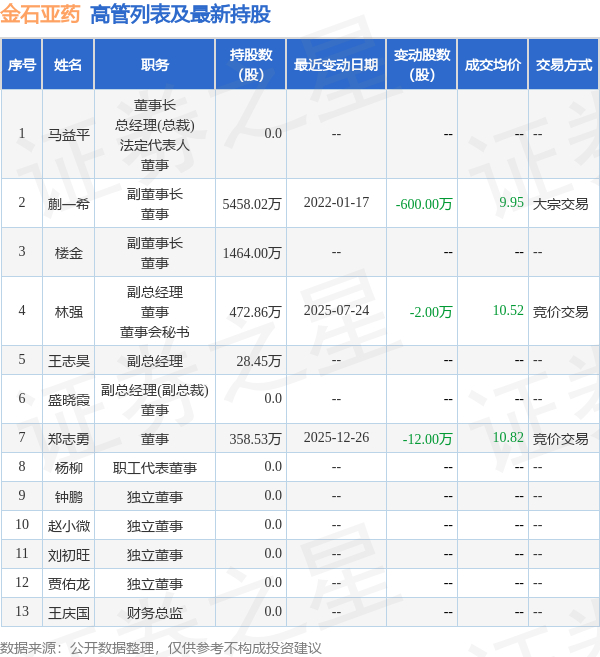600x657 pixels.
Task: Click the average price 9.95
Action: (x=511, y=202)
